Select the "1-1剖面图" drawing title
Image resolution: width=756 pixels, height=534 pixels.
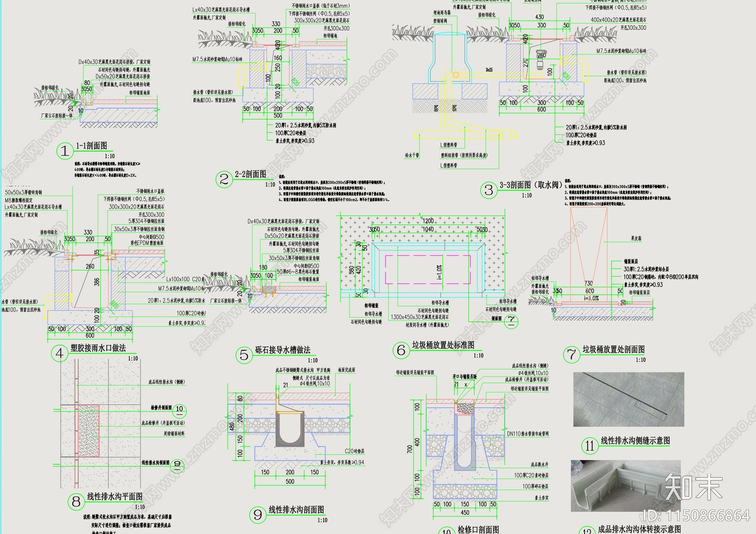tap(92, 146)
